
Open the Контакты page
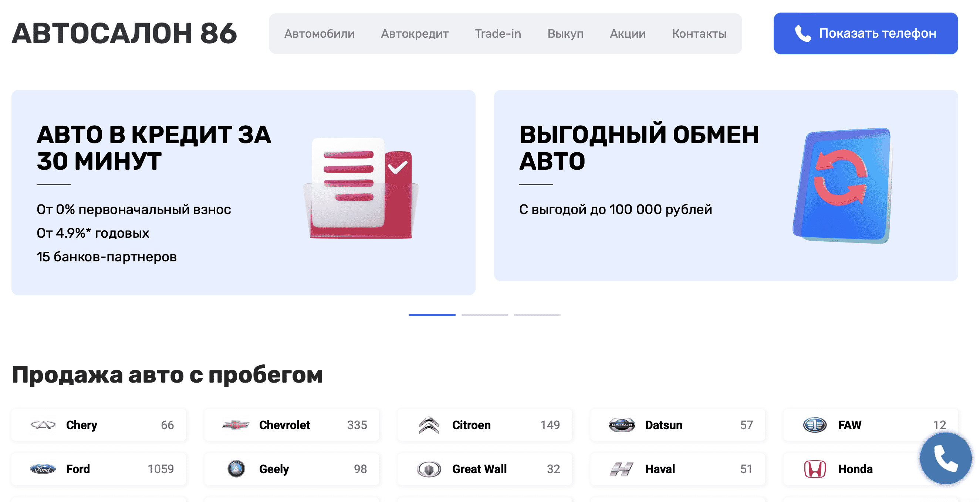point(699,34)
